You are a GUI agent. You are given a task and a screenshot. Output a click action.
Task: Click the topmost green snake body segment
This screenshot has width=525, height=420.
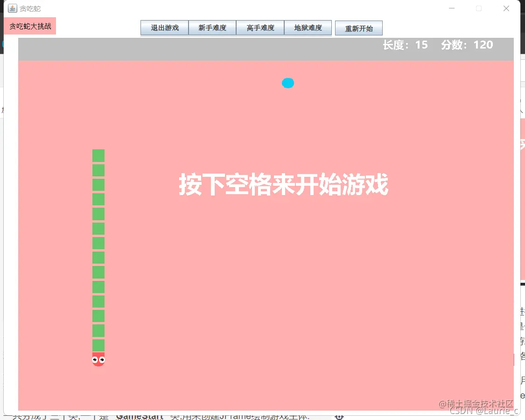98,155
